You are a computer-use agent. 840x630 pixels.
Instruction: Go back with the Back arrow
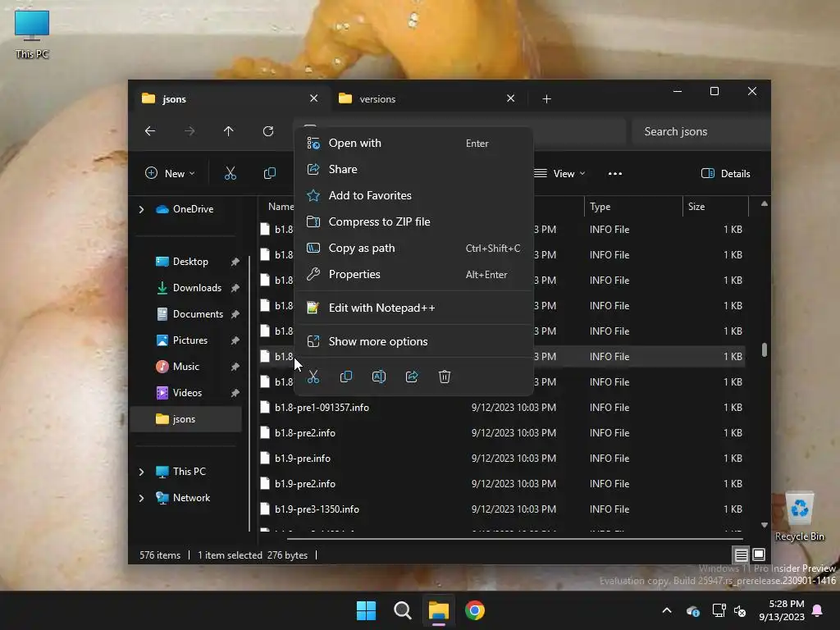(x=150, y=131)
